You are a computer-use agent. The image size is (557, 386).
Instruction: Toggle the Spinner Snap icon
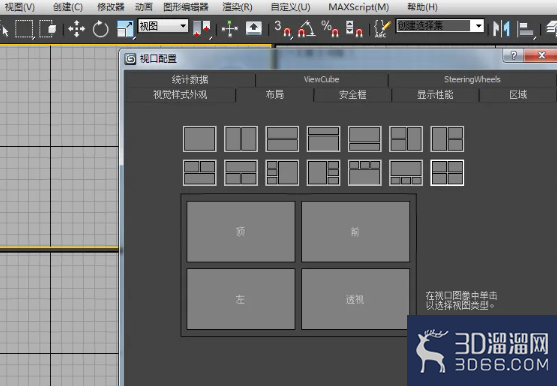(x=354, y=29)
